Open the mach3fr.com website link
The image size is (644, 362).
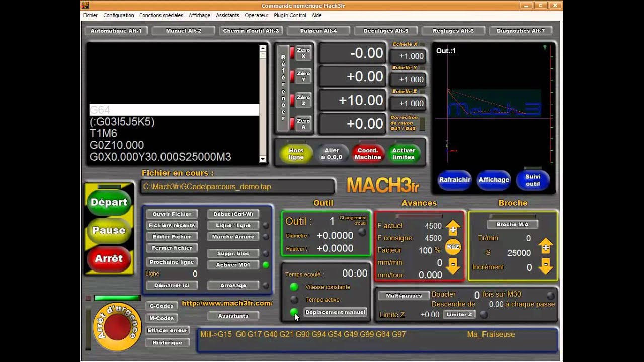[227, 303]
